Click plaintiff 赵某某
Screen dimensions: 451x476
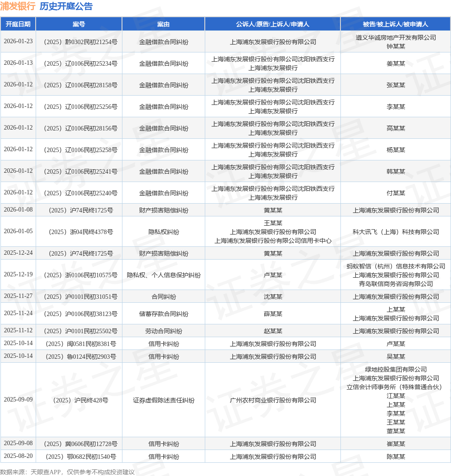273,331
